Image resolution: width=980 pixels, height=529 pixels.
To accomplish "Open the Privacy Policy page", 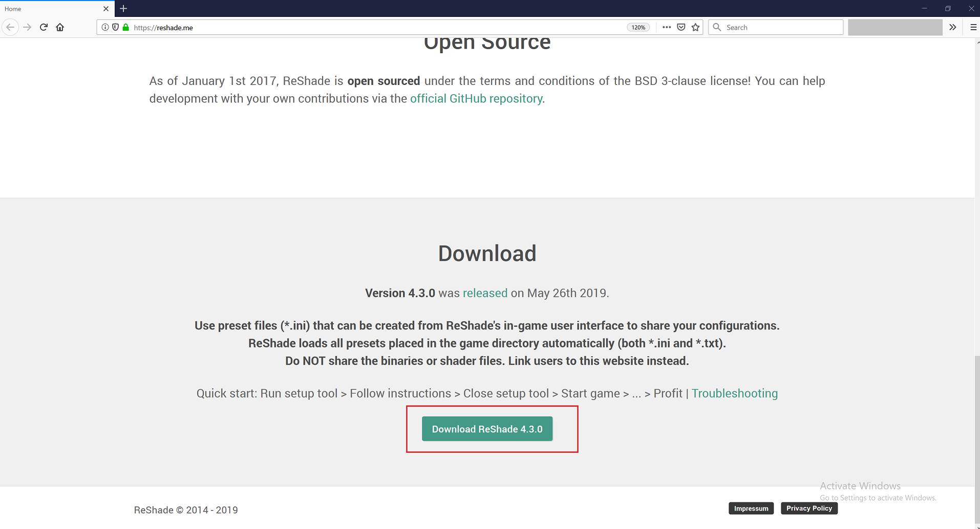I will (809, 508).
